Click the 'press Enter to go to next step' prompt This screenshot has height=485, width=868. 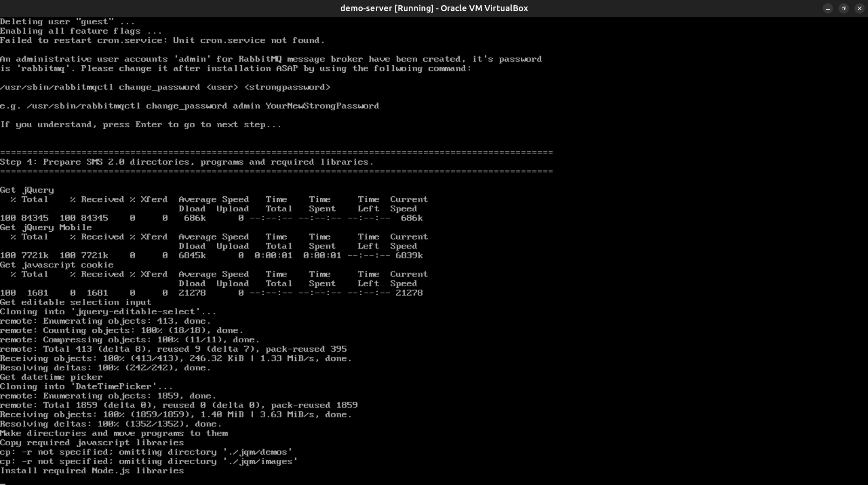click(x=140, y=125)
